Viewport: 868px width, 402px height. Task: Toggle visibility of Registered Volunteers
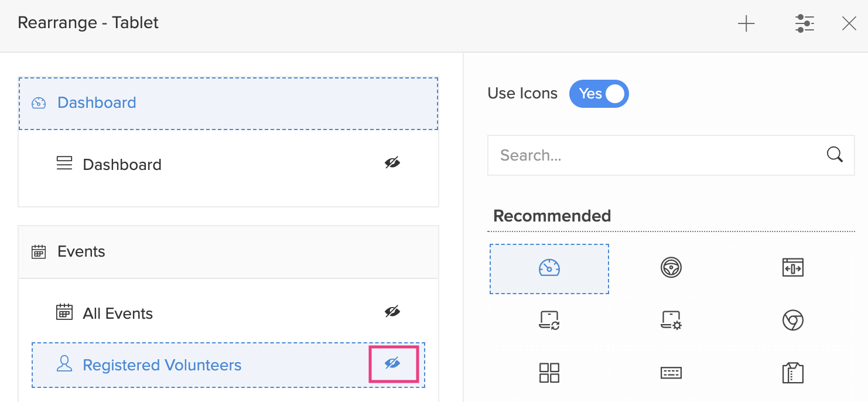pos(392,364)
